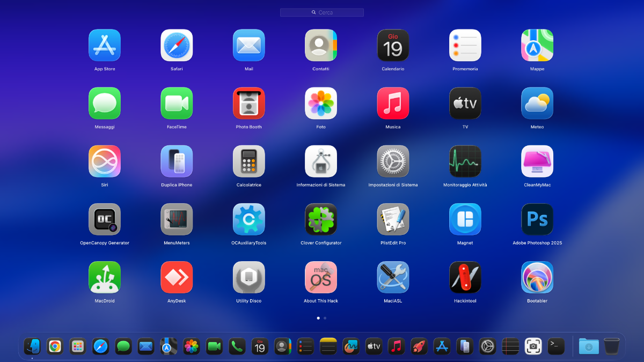Click the Cerca search field
Screen dimensions: 644x362
click(322, 12)
